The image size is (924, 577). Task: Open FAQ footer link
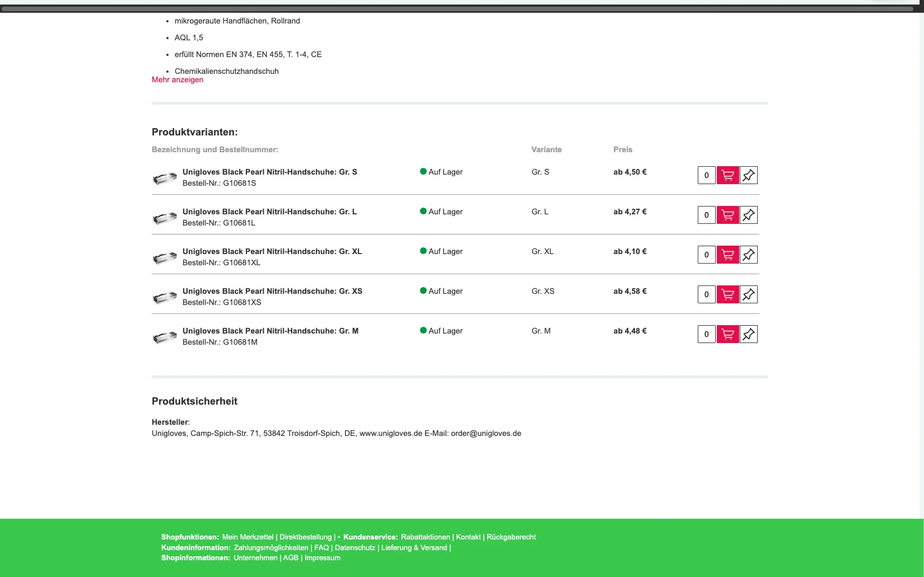[x=321, y=547]
